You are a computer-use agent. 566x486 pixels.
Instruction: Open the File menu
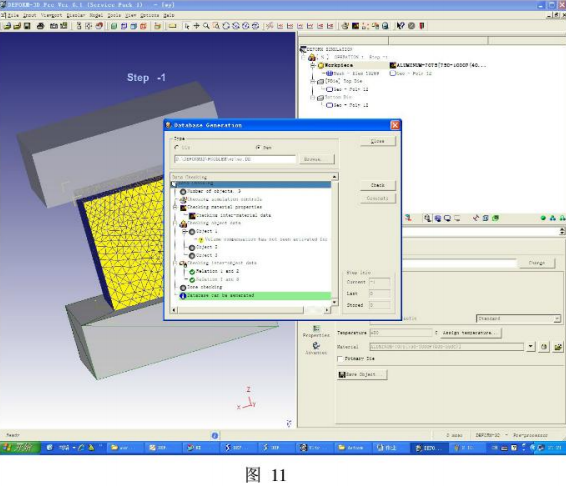click(13, 15)
